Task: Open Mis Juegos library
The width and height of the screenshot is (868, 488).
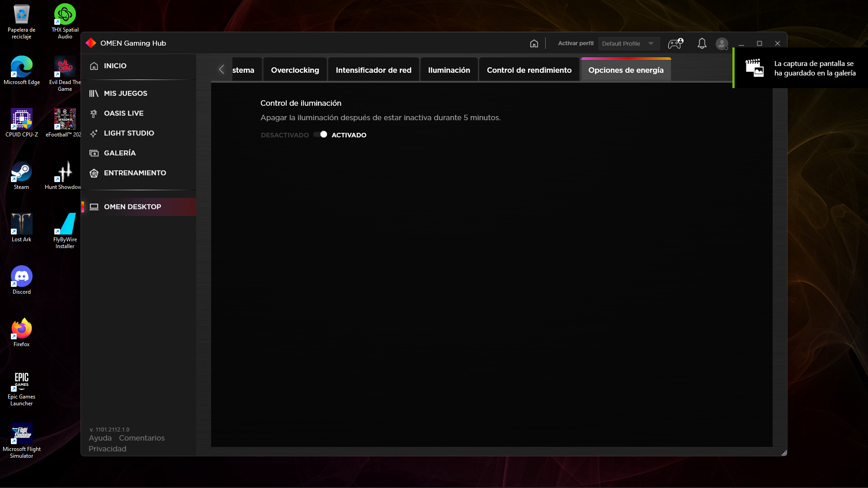Action: [x=125, y=93]
